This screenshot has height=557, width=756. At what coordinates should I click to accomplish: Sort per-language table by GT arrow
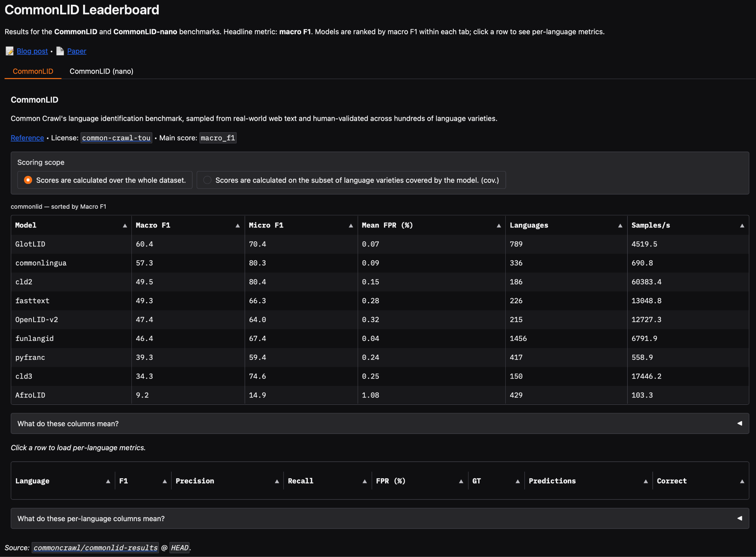tap(518, 481)
